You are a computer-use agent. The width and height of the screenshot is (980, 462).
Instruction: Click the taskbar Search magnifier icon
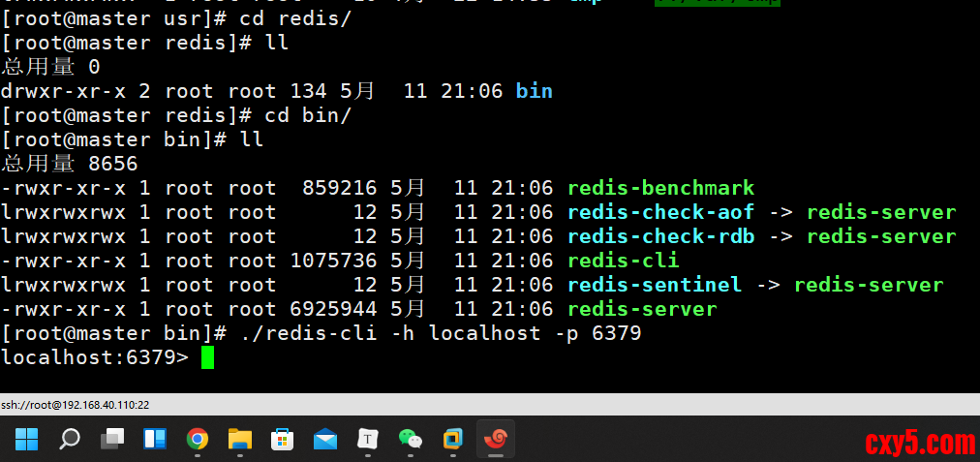(x=70, y=440)
